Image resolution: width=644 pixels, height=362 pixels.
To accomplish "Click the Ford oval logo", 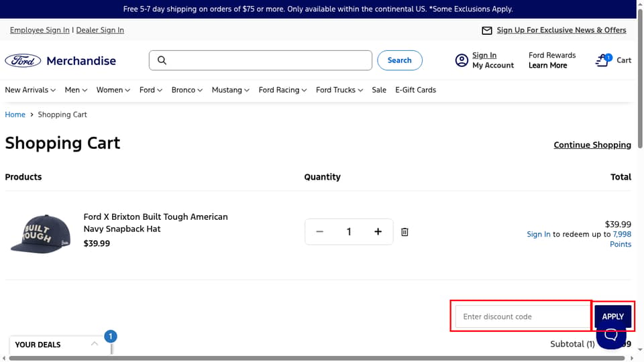I will click(x=23, y=61).
